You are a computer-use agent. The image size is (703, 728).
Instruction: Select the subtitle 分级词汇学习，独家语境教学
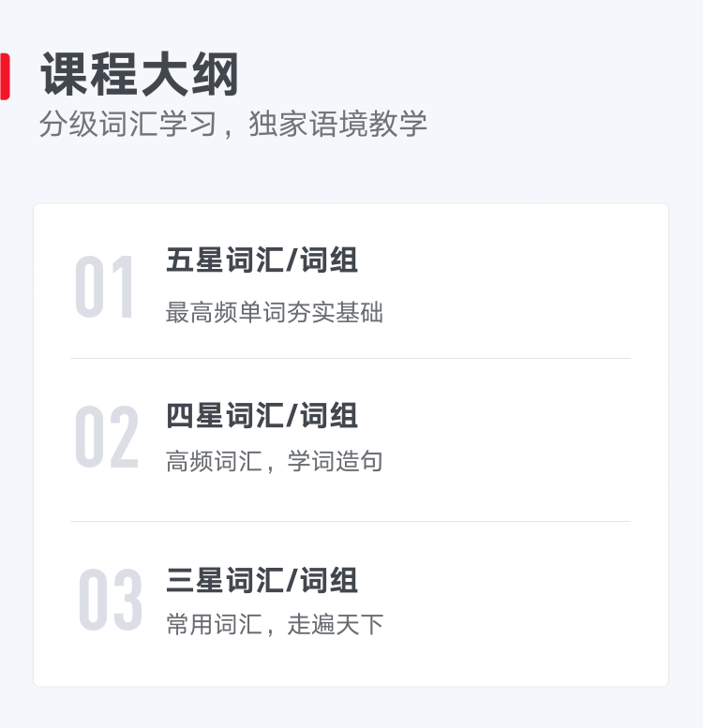[232, 124]
